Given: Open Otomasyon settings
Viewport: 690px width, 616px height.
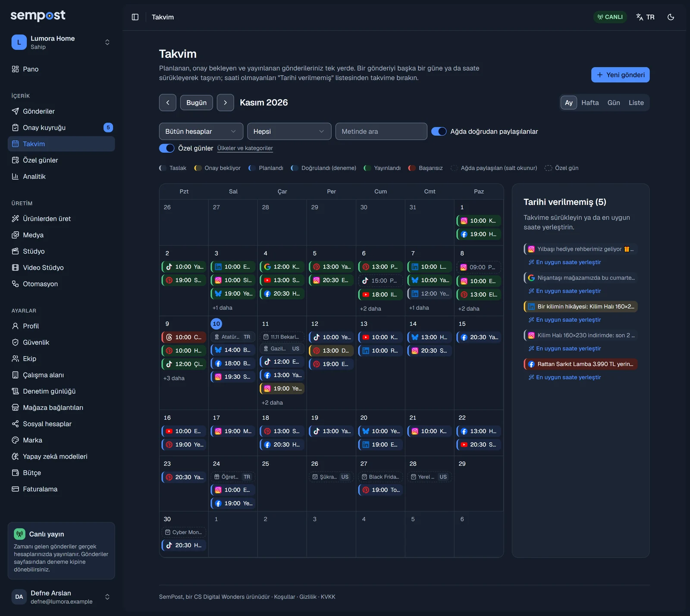Looking at the screenshot, I should (61, 284).
